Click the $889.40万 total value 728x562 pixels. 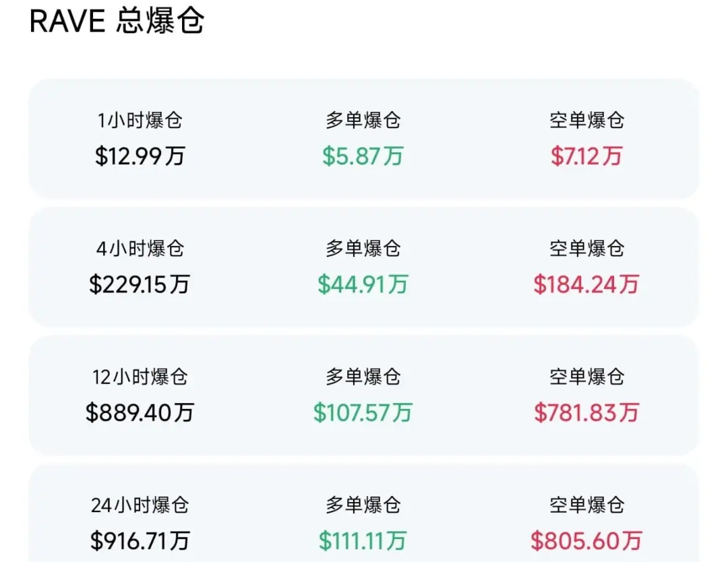point(140,412)
